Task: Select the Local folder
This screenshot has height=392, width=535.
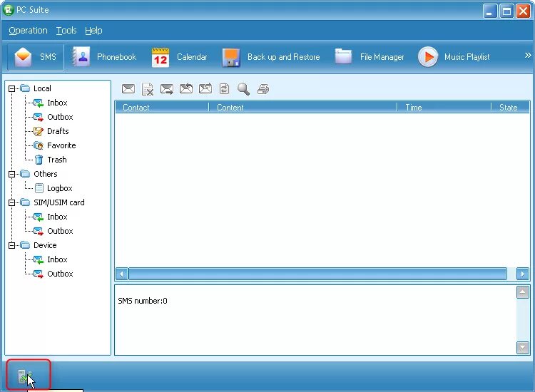Action: point(36,88)
